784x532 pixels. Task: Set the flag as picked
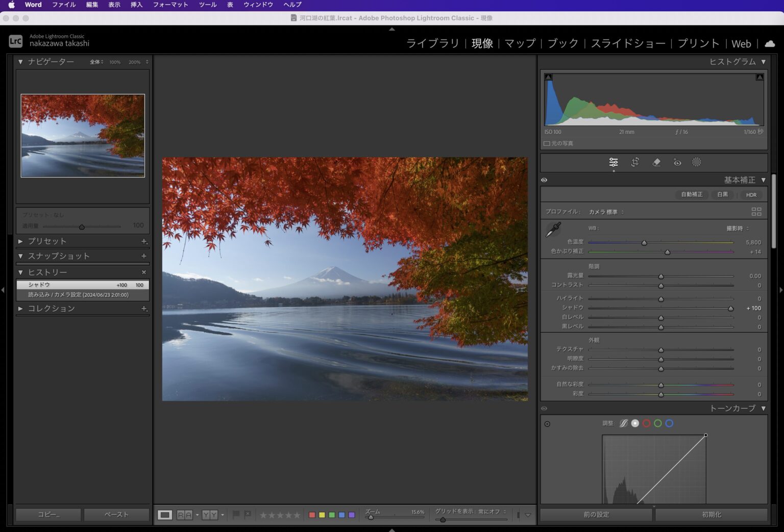point(236,515)
